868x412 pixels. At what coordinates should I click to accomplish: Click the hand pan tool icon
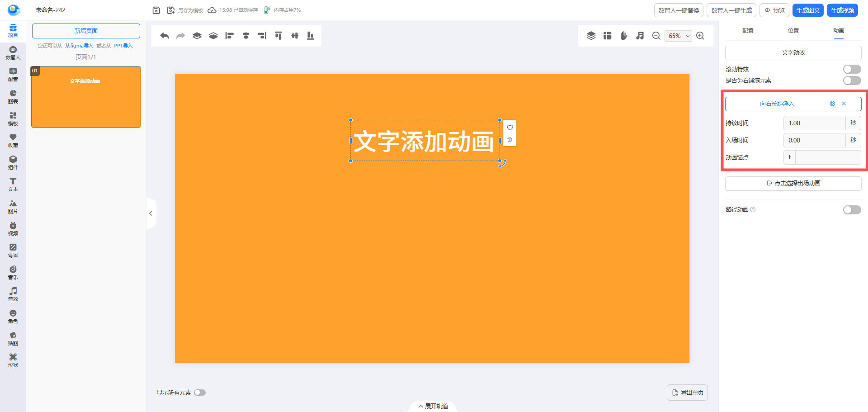pos(623,36)
